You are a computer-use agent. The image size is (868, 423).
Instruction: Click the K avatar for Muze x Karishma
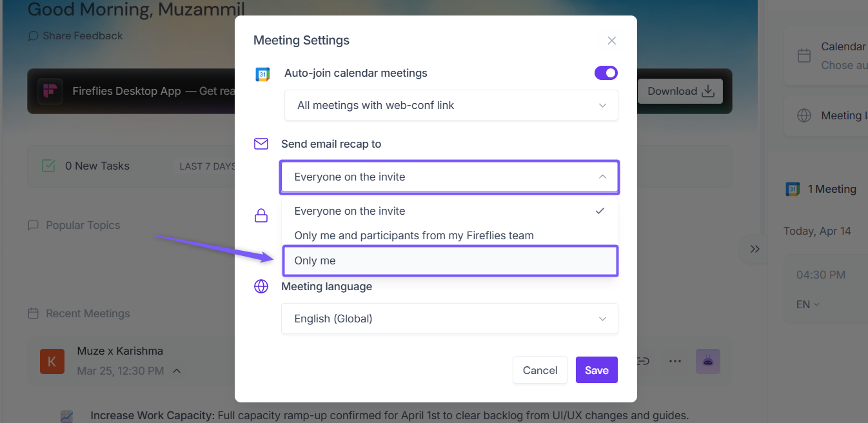(x=52, y=361)
